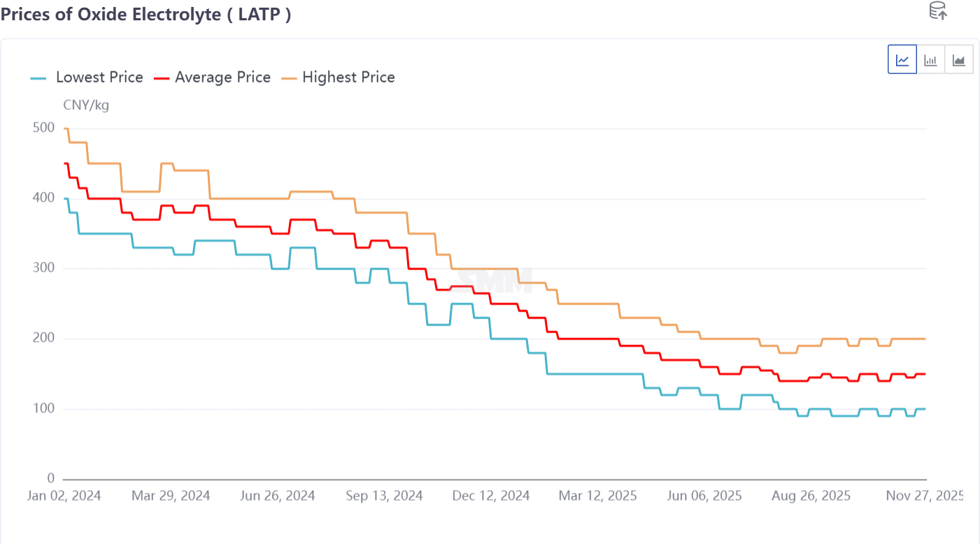Select the Mar 12, 2025 axis date
The height and width of the screenshot is (544, 980).
(598, 496)
